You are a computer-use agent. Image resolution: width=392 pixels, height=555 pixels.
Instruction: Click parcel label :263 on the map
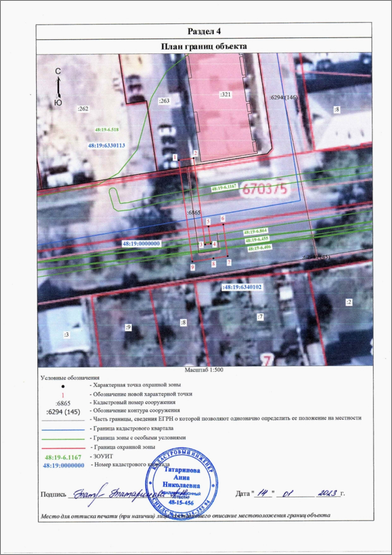click(x=164, y=101)
